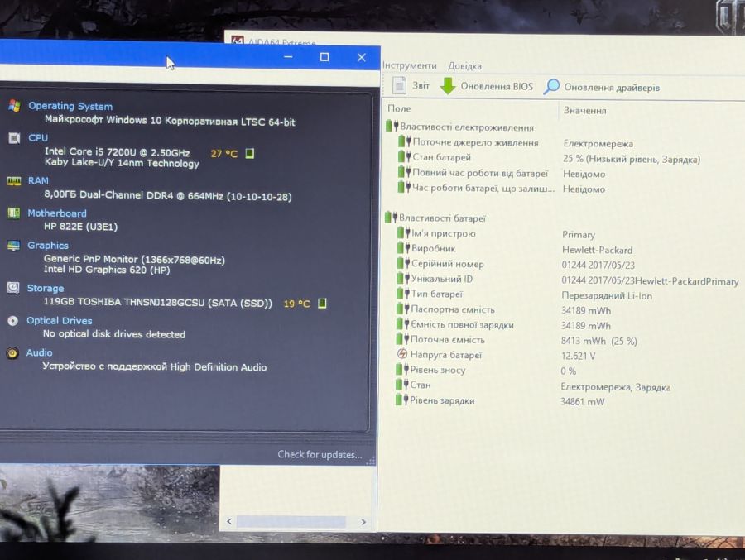This screenshot has height=560, width=745.
Task: Click the Check for updates link
Action: pos(320,454)
